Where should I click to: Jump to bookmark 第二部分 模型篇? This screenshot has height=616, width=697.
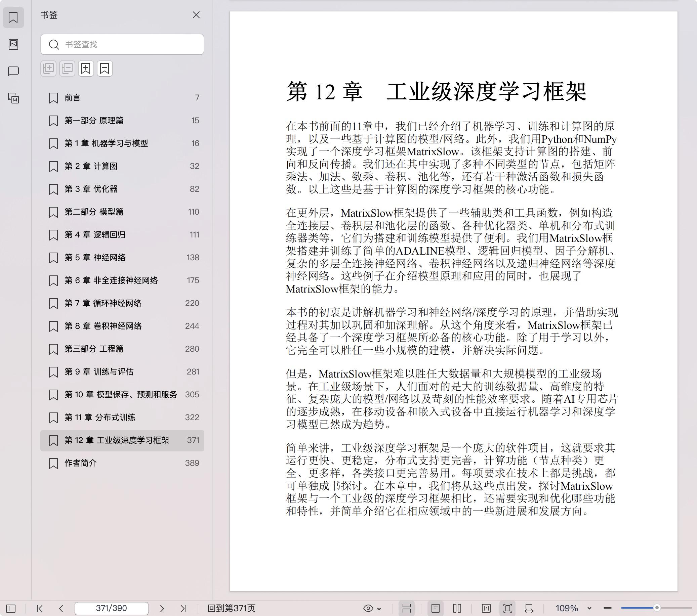[x=122, y=212]
